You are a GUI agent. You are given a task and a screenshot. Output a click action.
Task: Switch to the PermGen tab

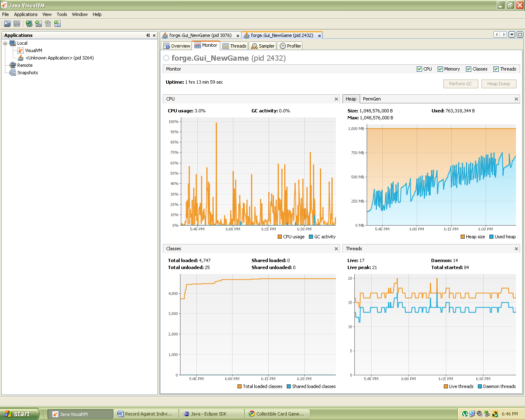click(372, 99)
